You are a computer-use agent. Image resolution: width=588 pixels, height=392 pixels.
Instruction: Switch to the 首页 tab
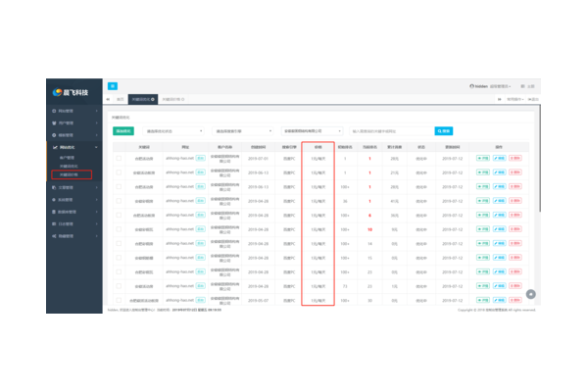click(x=121, y=99)
